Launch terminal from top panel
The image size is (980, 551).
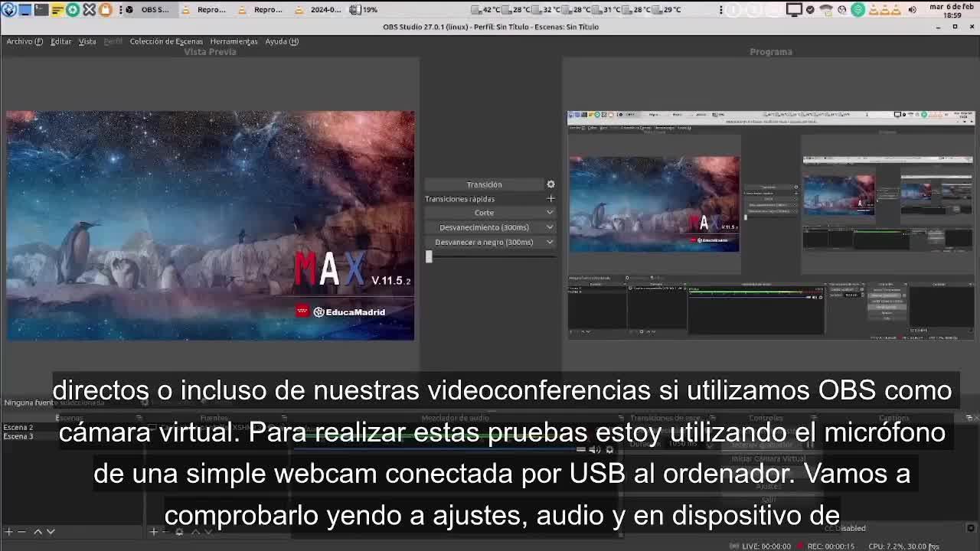41,10
